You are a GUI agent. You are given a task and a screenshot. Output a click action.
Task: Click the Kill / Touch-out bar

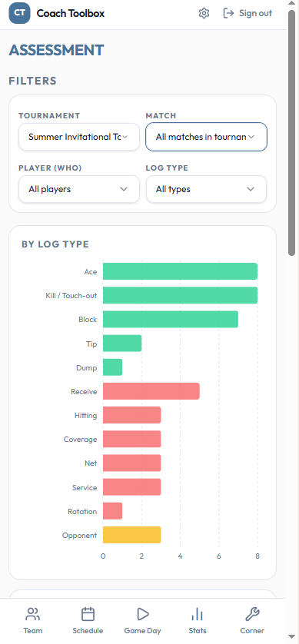(x=180, y=295)
